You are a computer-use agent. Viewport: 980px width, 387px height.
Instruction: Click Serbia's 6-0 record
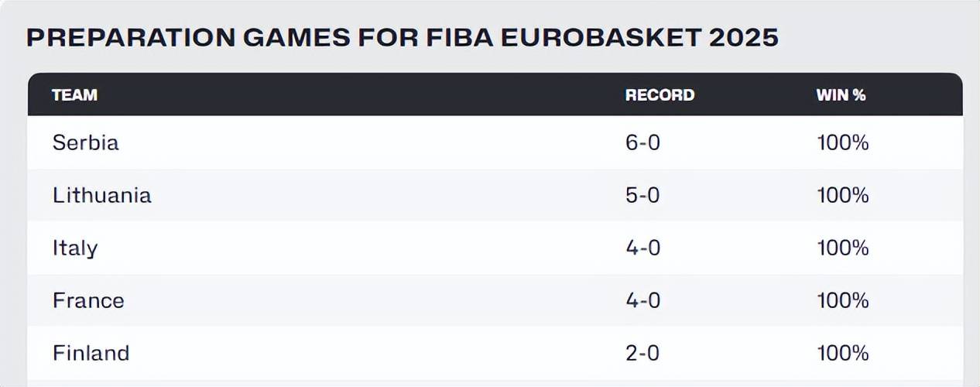point(642,143)
